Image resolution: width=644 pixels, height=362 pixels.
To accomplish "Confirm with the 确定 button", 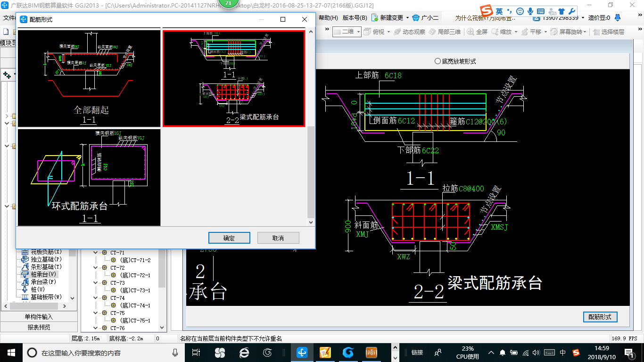I will tap(229, 238).
